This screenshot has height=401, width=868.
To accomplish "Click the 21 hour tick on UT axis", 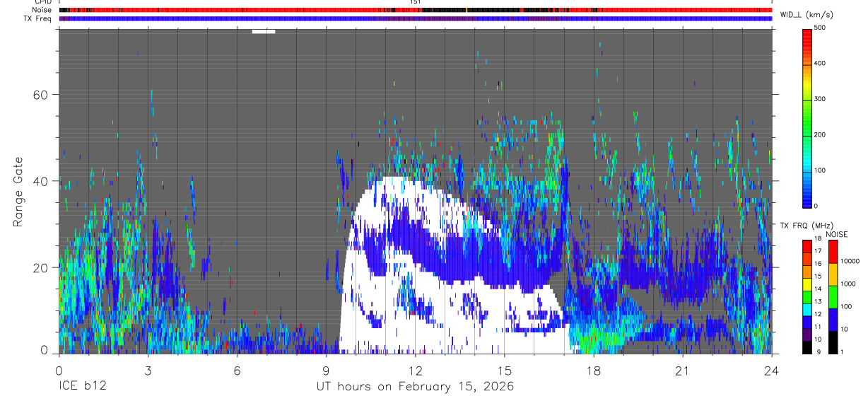I will [x=683, y=370].
